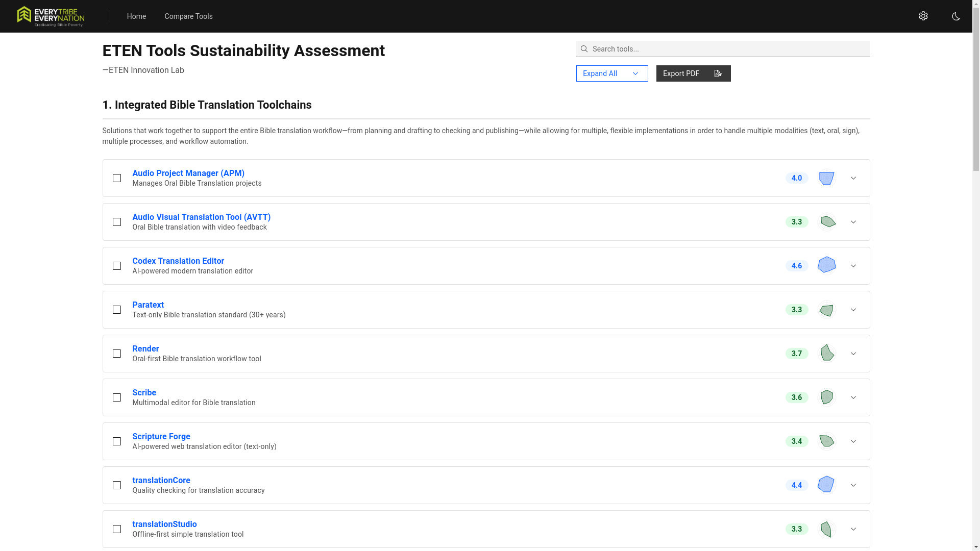The image size is (980, 551).
Task: Click 'ETEN Tools Sustainability Assessment' title
Action: [243, 51]
